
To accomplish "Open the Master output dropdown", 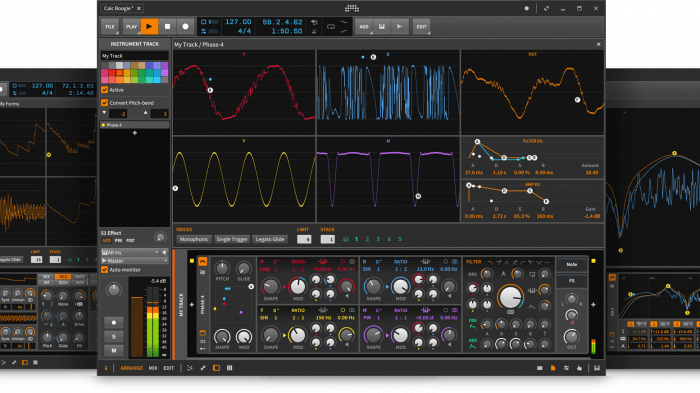I will click(x=134, y=261).
